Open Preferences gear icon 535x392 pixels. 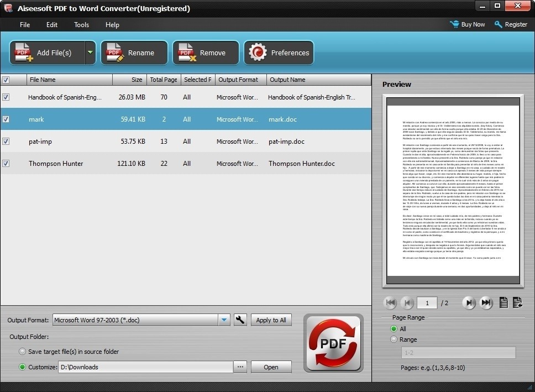258,53
